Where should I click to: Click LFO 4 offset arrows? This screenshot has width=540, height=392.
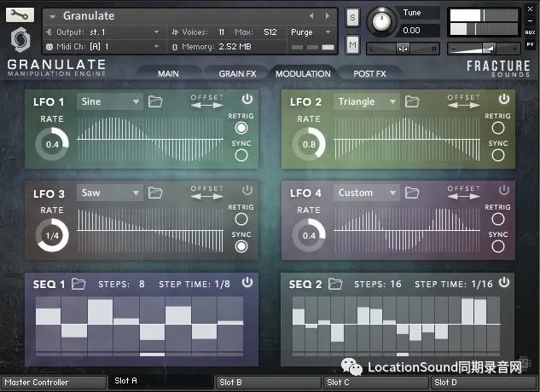click(x=463, y=197)
